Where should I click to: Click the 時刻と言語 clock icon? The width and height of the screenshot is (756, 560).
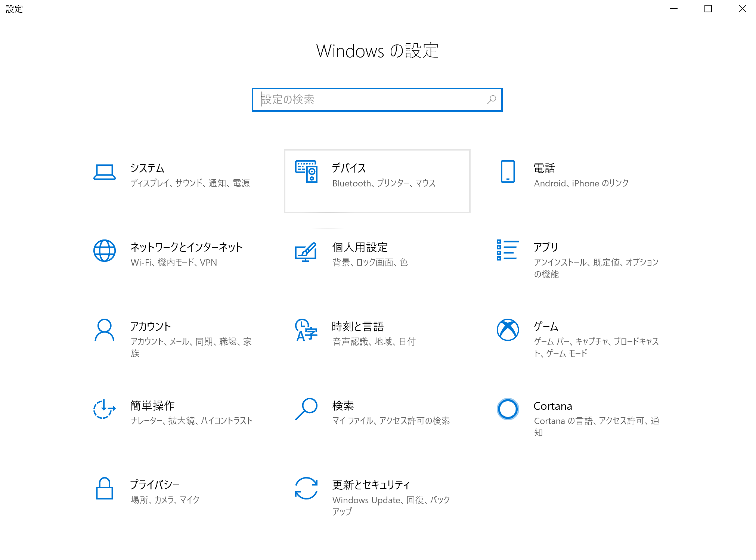pyautogui.click(x=306, y=330)
